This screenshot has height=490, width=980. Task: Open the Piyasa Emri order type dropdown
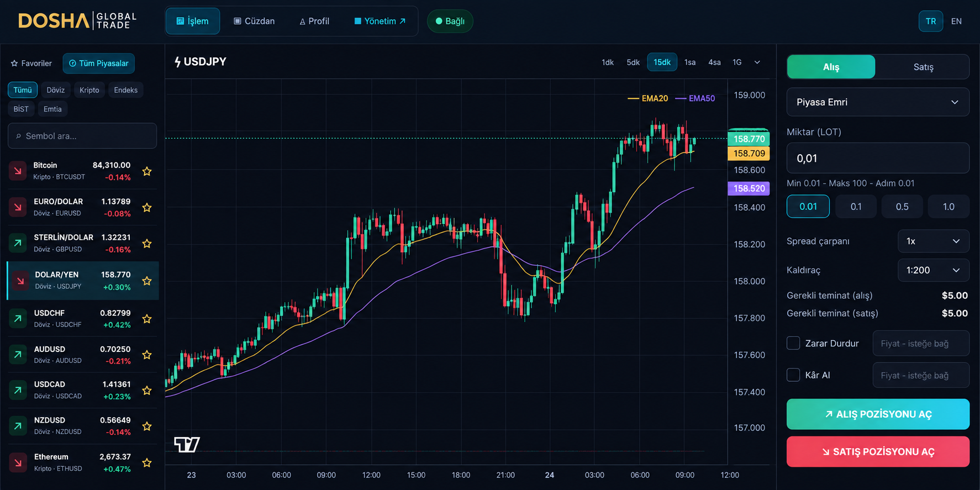(x=878, y=102)
